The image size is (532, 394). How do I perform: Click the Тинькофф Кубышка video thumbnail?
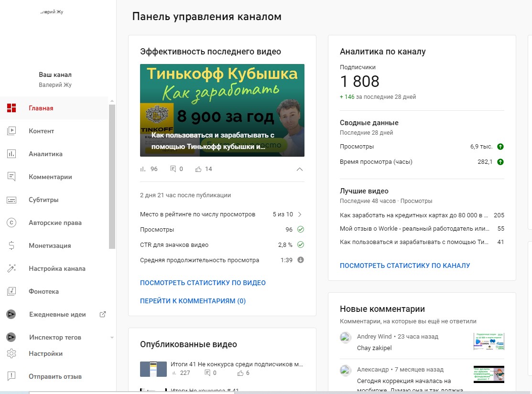[222, 110]
